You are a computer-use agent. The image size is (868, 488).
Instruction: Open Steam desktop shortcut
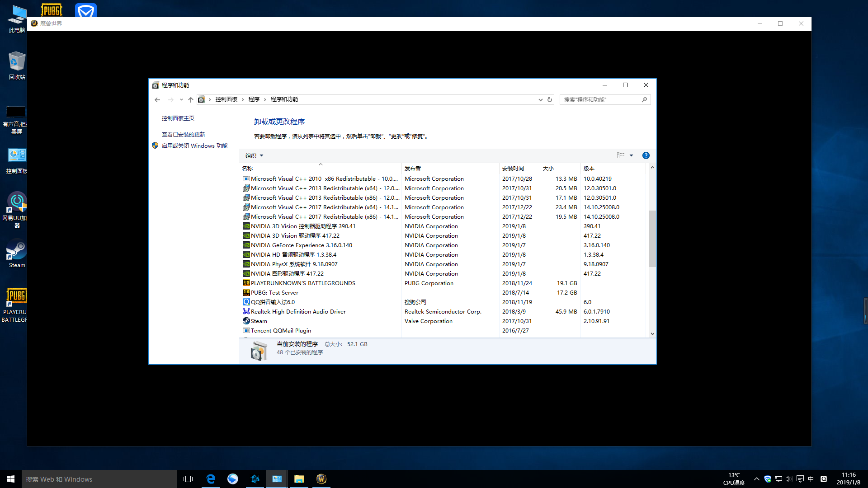tap(17, 253)
